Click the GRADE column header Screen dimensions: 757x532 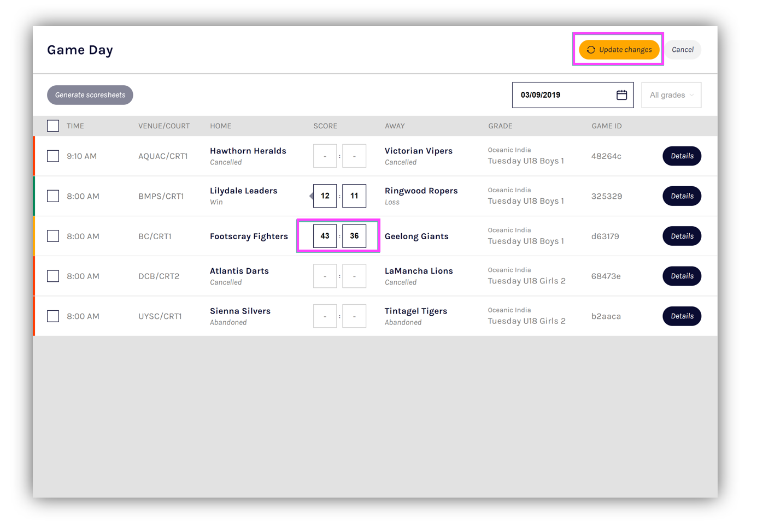point(500,126)
